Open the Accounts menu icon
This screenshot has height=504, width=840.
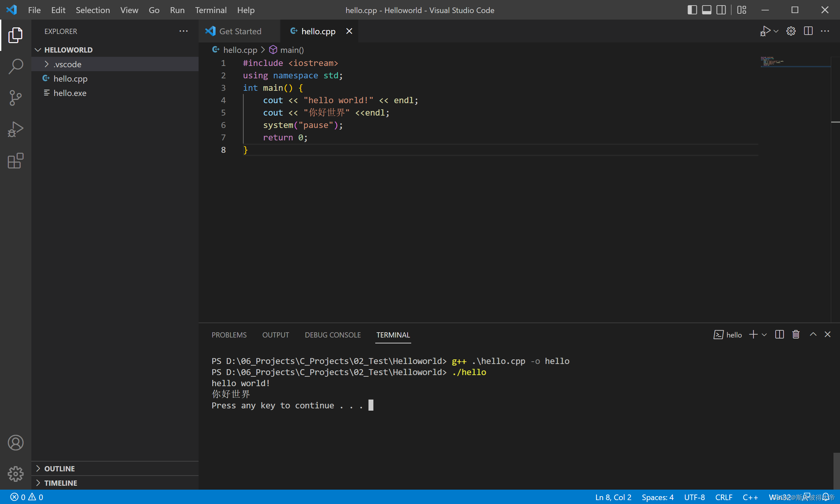(x=15, y=443)
